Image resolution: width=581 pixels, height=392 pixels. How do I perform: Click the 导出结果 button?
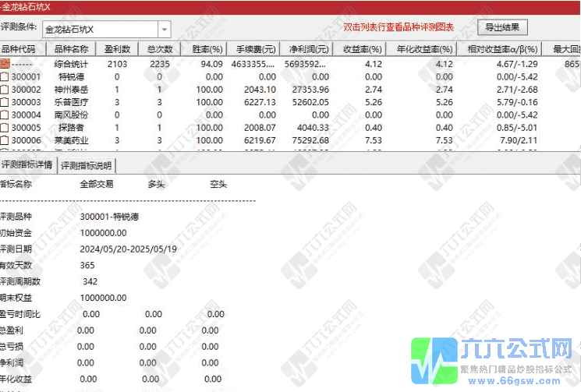coord(502,27)
